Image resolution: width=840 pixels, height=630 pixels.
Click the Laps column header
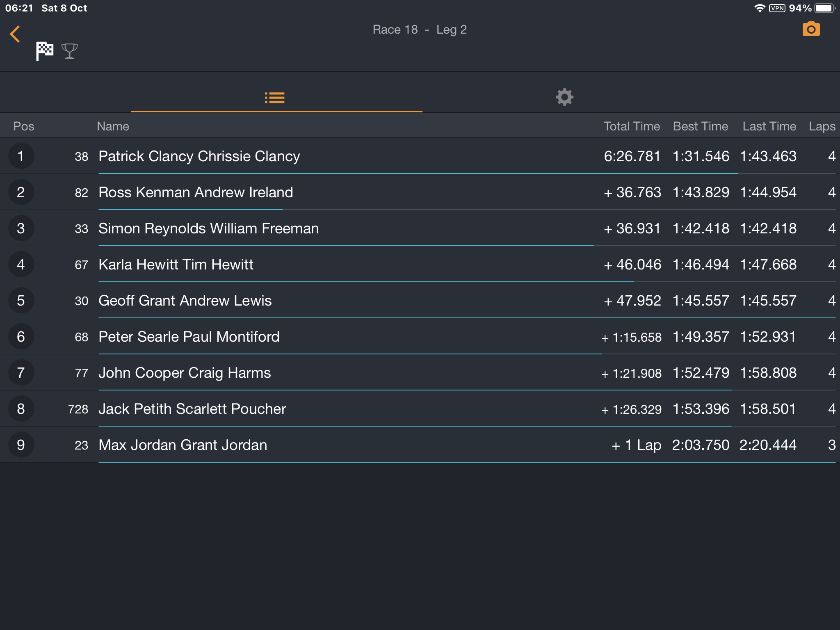click(822, 126)
